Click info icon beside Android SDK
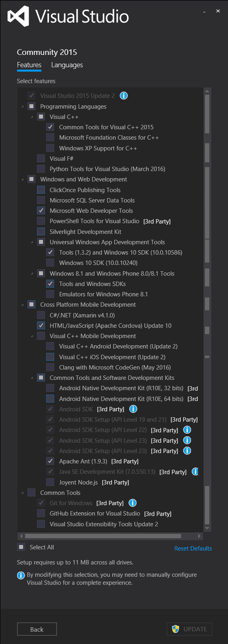Viewport: 228px width, 644px height. [x=133, y=409]
